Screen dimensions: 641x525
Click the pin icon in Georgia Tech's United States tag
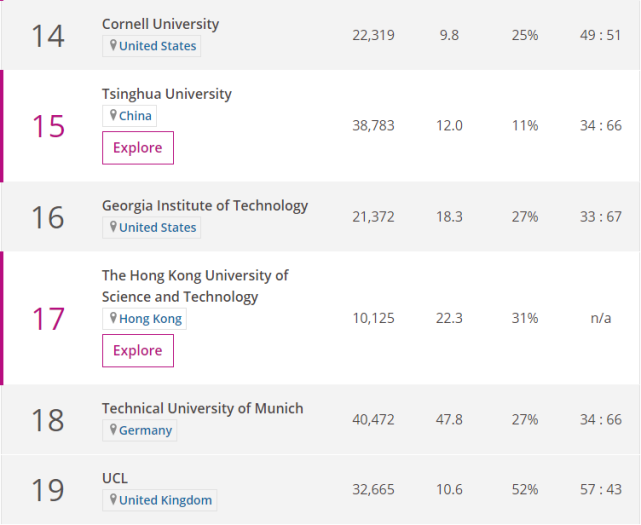pos(113,227)
